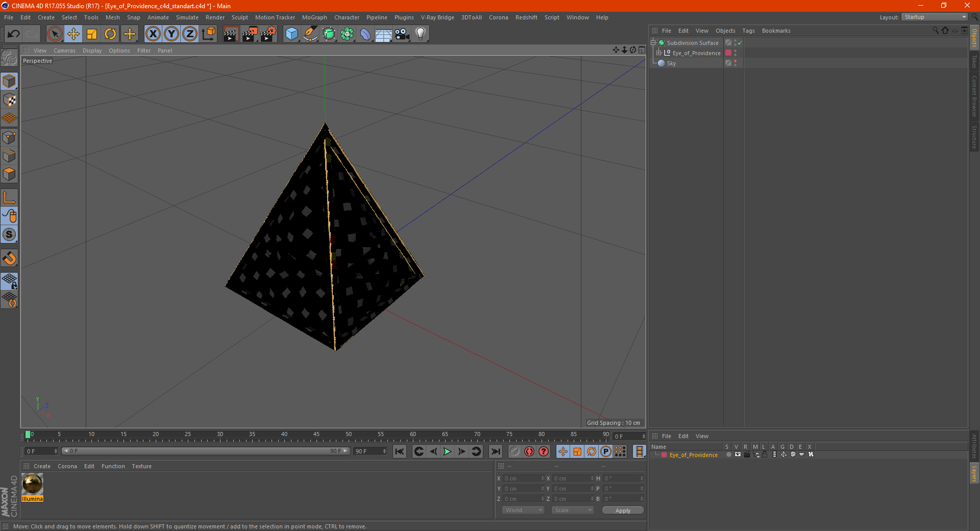Screen dimensions: 980x531
Task: Open the Spline pen tool
Action: pyautogui.click(x=310, y=34)
